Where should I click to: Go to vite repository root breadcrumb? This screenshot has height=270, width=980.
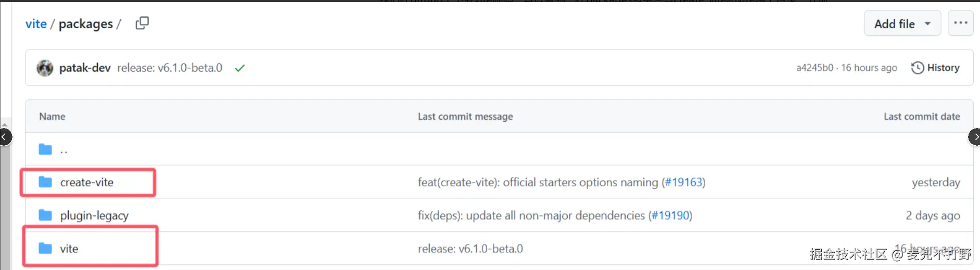click(36, 24)
